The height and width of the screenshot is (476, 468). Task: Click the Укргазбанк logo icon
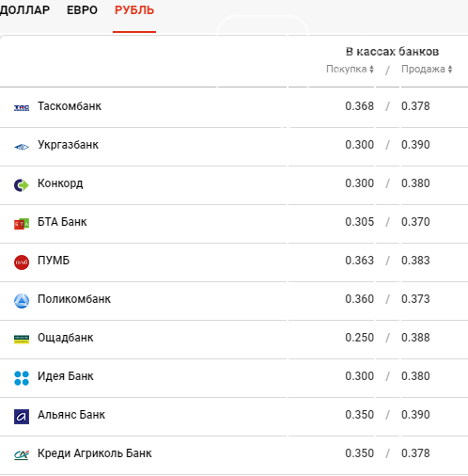click(22, 147)
